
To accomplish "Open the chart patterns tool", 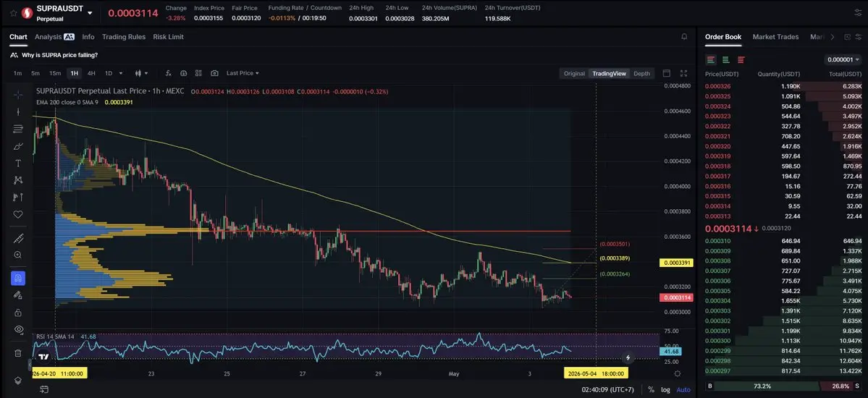I will pyautogui.click(x=17, y=180).
